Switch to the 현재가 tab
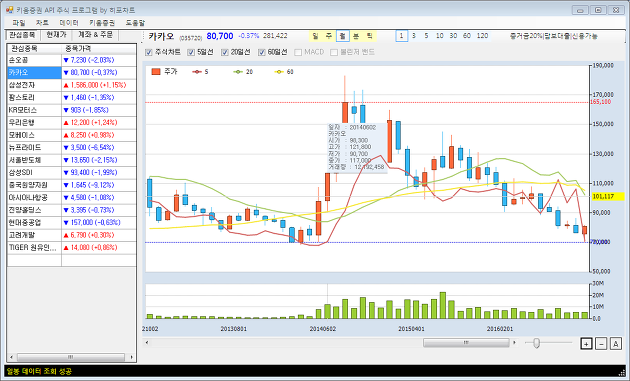This screenshot has height=381, width=630. tap(56, 35)
